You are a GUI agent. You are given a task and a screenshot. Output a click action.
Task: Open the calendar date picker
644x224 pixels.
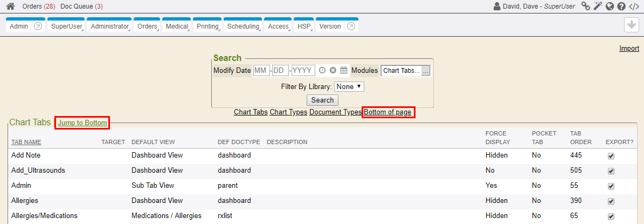[x=344, y=71]
